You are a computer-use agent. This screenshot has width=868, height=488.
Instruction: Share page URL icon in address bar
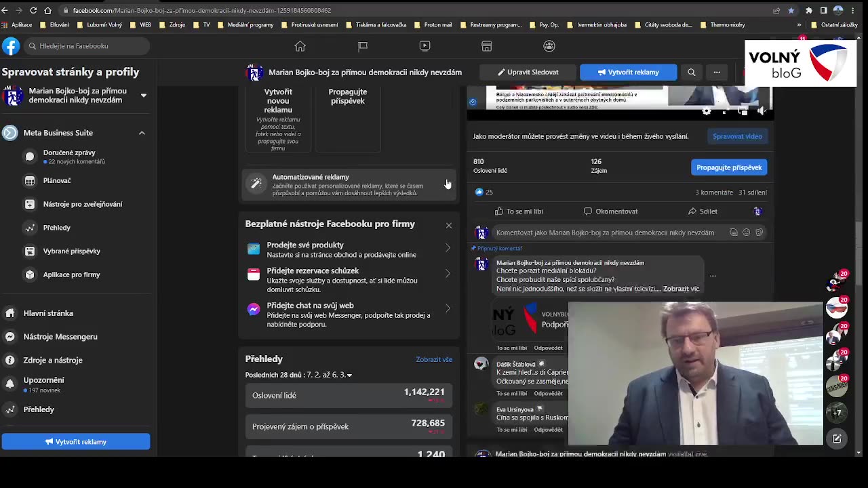click(776, 10)
